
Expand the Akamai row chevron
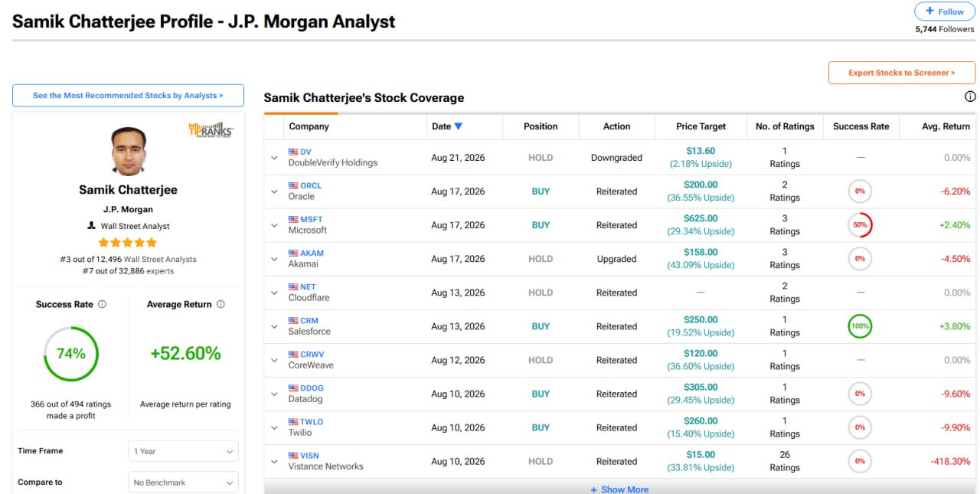274,259
